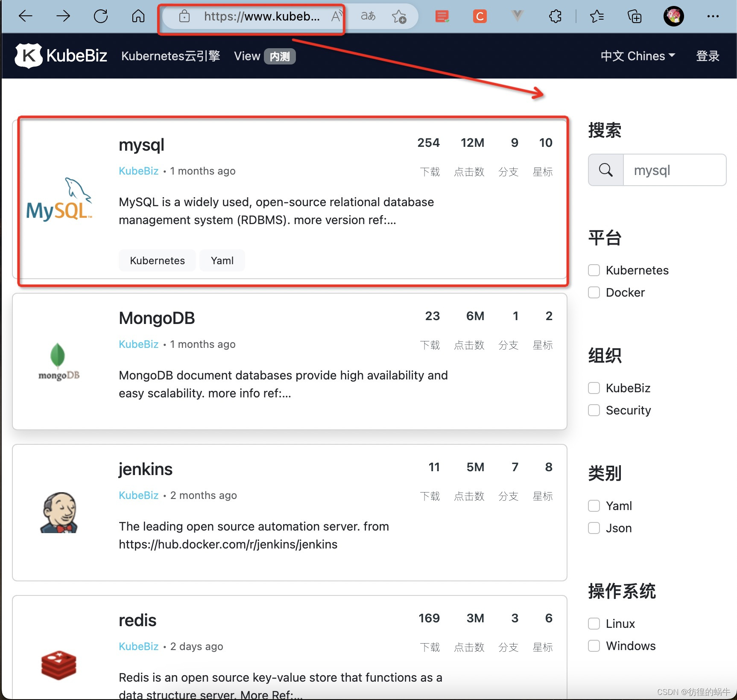Click the translate page icon

point(368,16)
